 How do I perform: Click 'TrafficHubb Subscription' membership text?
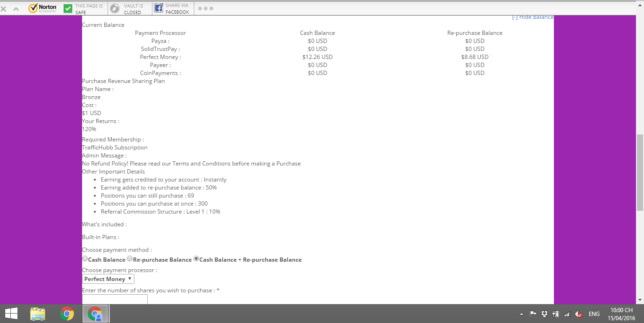pos(115,148)
